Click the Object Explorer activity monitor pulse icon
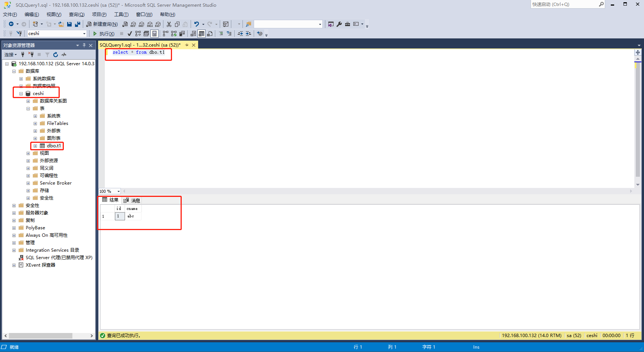This screenshot has width=644, height=352. 64,54
